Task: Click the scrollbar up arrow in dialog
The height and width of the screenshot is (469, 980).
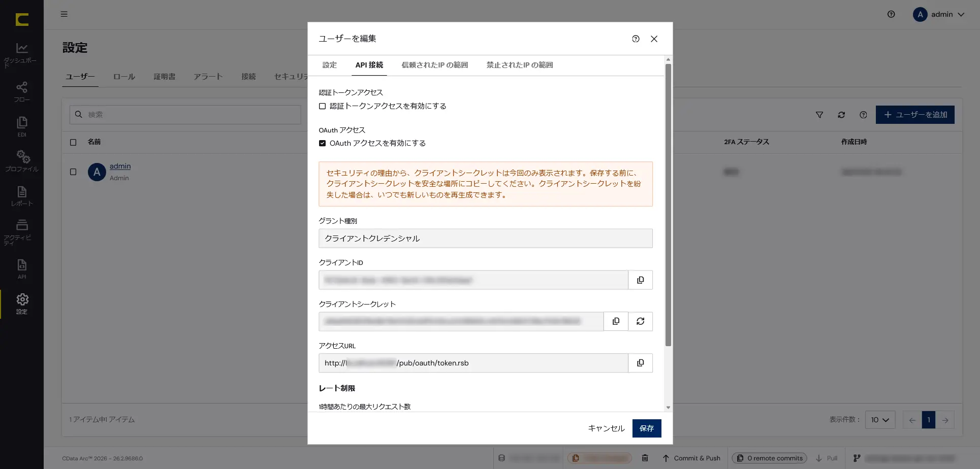Action: [668, 59]
